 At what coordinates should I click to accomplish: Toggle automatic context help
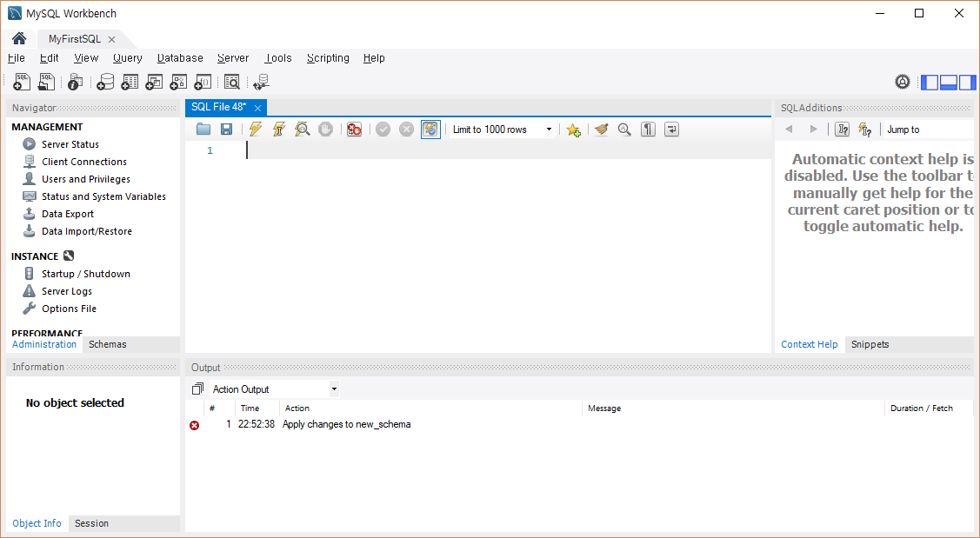tap(865, 130)
